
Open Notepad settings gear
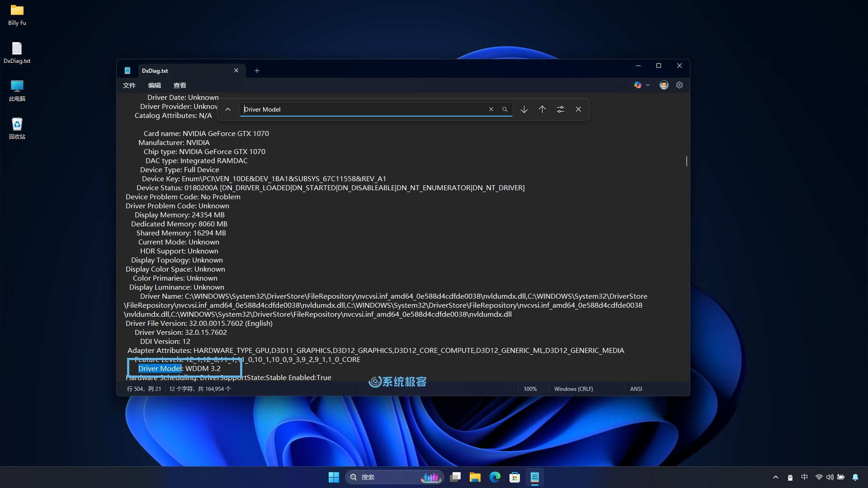tap(679, 85)
